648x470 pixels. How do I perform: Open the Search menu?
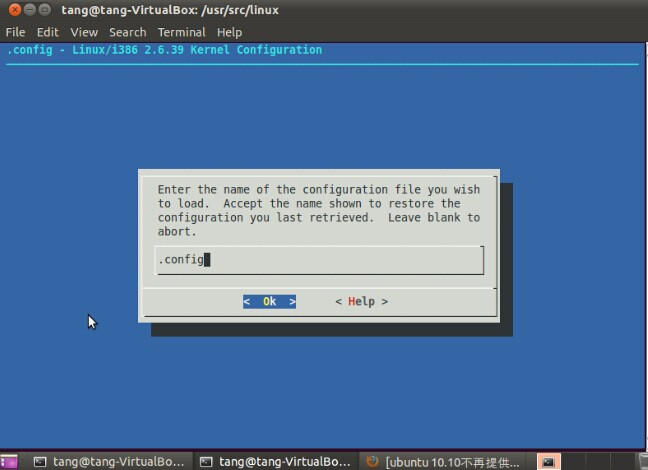(x=127, y=32)
